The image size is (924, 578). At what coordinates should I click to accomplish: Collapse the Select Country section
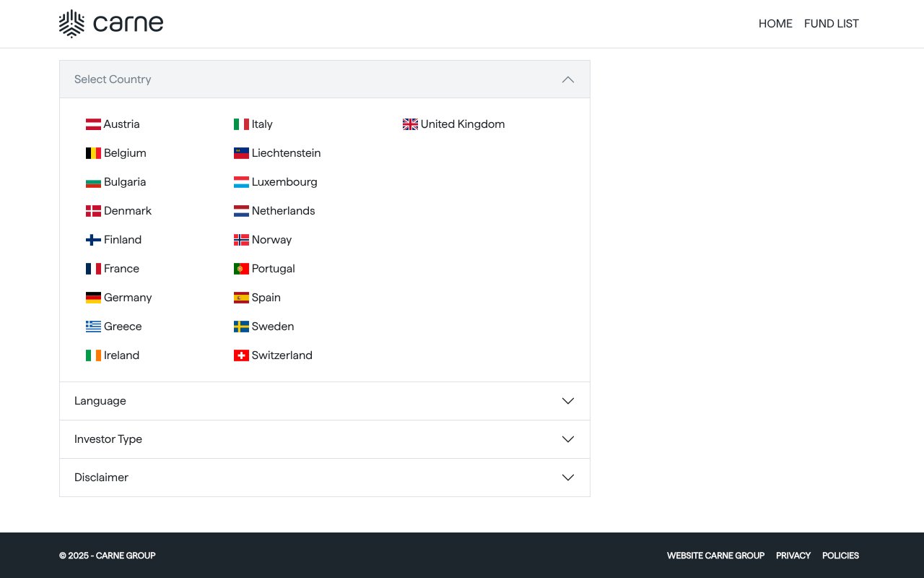click(568, 79)
